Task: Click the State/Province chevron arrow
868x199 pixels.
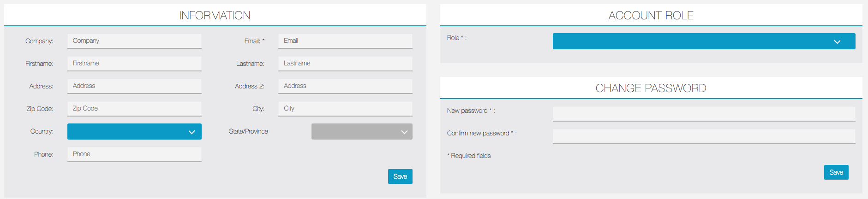Action: (x=404, y=132)
